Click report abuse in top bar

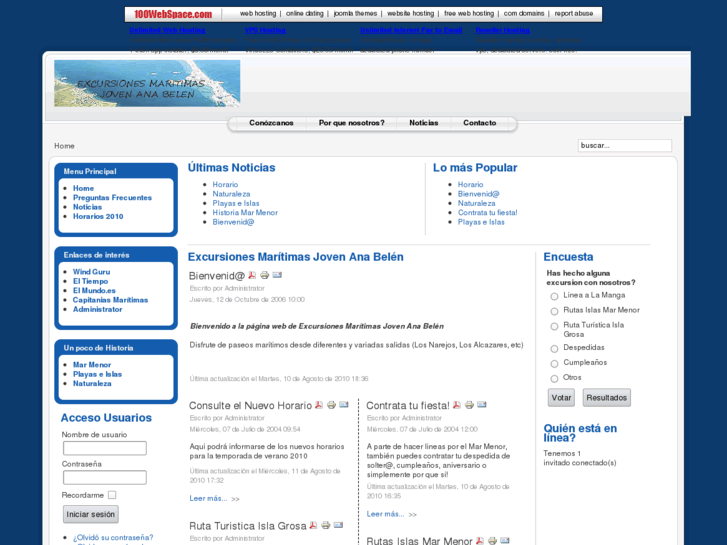tap(574, 13)
